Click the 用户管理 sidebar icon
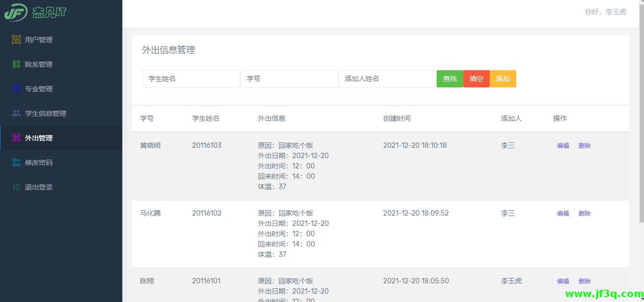The width and height of the screenshot is (644, 302). pyautogui.click(x=16, y=40)
